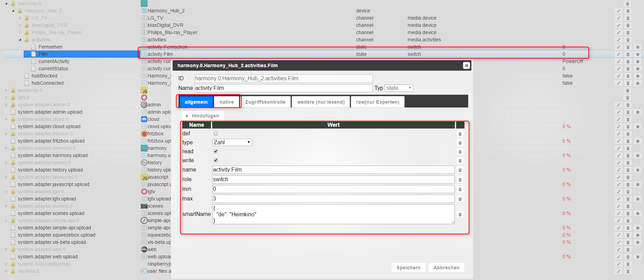Image resolution: width=644 pixels, height=280 pixels.
Task: Select system.adapter.fritzbox.upload in the tree
Action: 51,141
